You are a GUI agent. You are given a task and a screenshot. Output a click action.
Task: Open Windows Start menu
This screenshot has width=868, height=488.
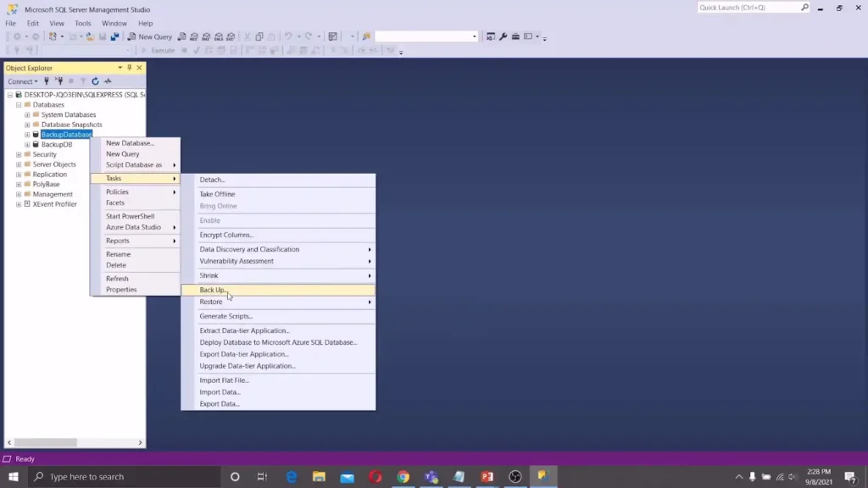click(14, 476)
